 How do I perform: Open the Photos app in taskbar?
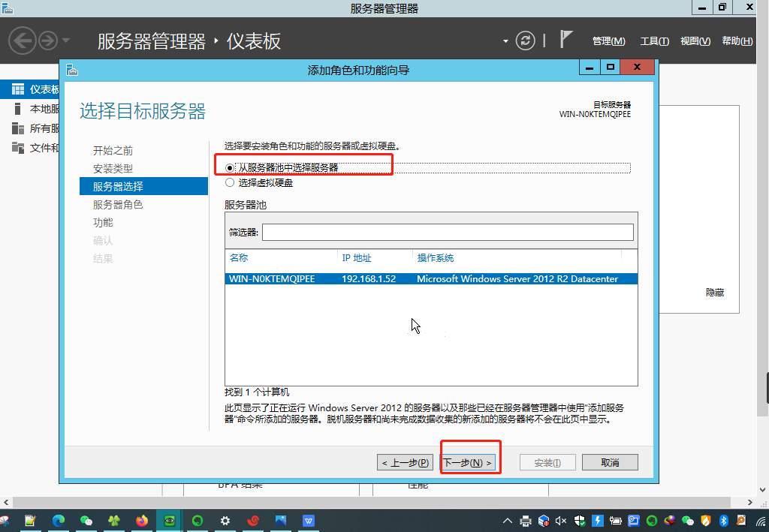pos(281,521)
